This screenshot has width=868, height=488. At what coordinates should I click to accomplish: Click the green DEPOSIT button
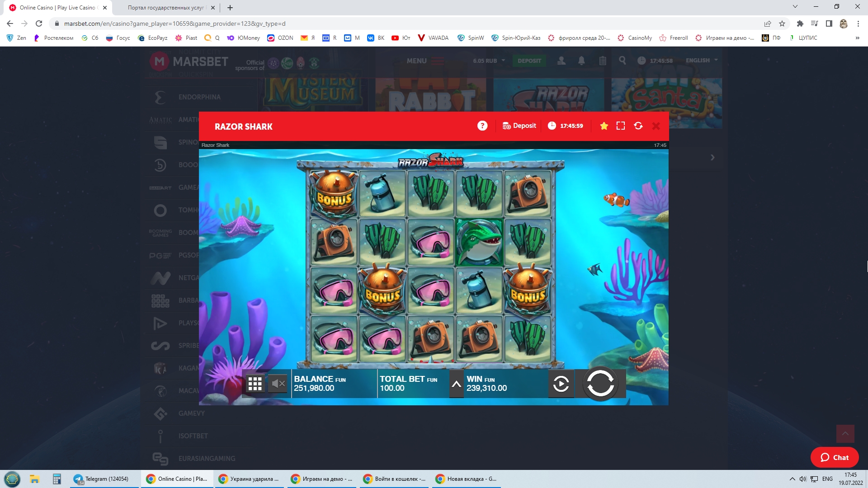529,61
